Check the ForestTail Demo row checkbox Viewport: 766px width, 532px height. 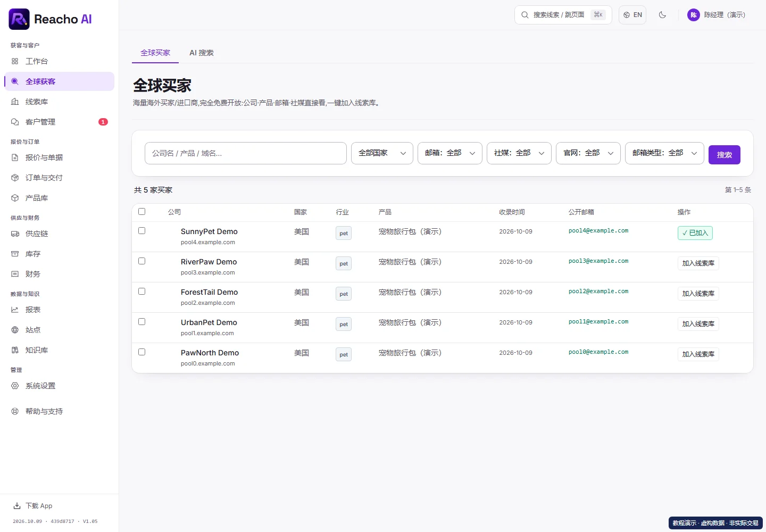pyautogui.click(x=142, y=291)
